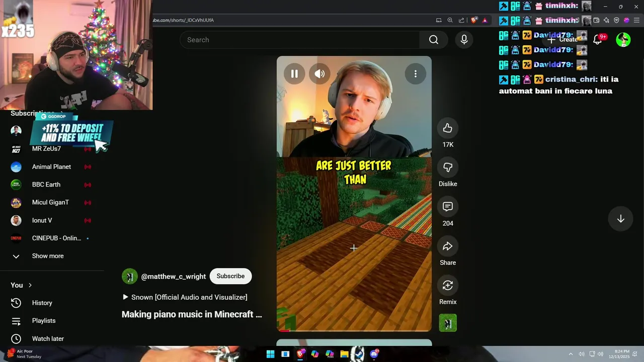Open the Brave Wallet icon in toolbar
This screenshot has width=644, height=362.
[x=596, y=20]
